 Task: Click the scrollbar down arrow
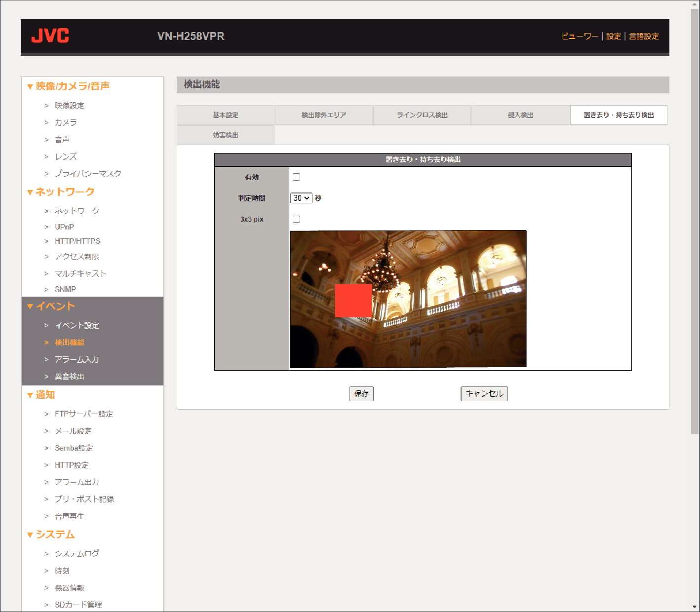tap(695, 607)
